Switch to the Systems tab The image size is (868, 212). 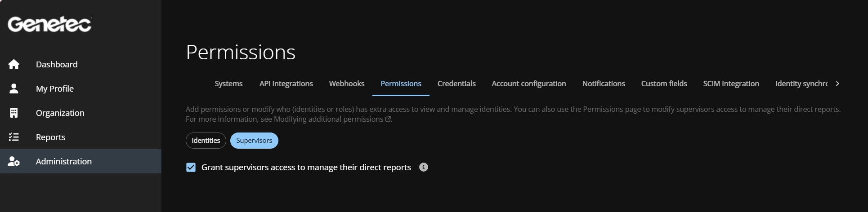(228, 84)
